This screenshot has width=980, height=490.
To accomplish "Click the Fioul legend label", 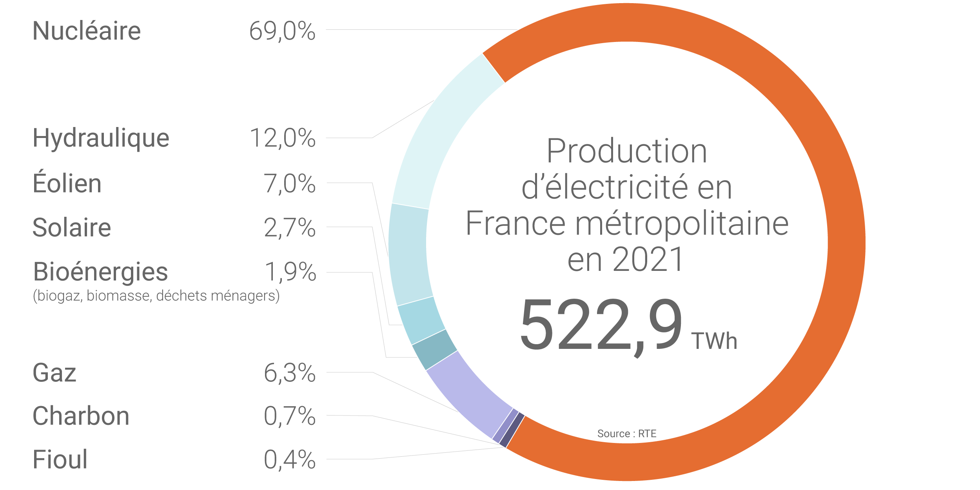I will (60, 459).
